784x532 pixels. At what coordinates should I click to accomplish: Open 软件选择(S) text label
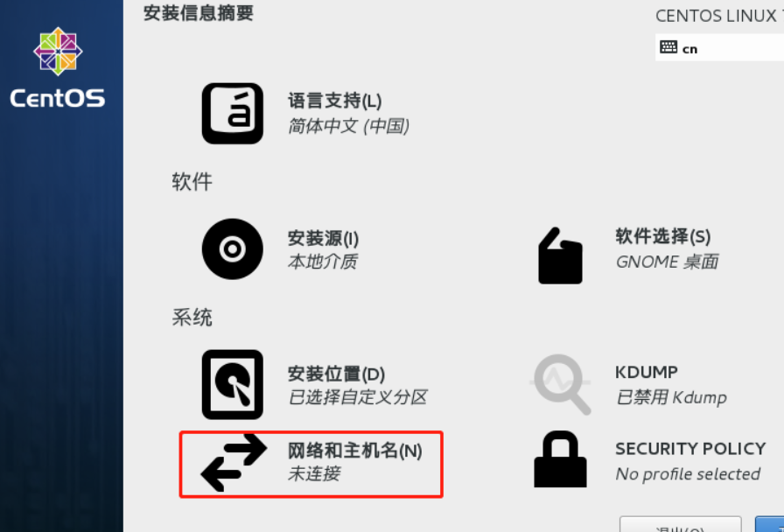[x=662, y=236]
